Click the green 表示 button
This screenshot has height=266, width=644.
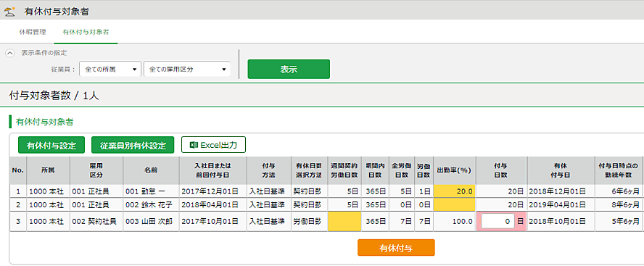[289, 69]
